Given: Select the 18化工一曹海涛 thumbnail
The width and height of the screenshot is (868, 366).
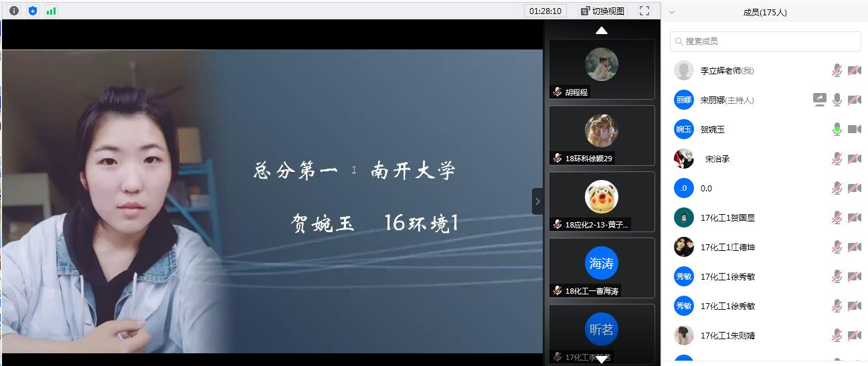Looking at the screenshot, I should [x=602, y=268].
